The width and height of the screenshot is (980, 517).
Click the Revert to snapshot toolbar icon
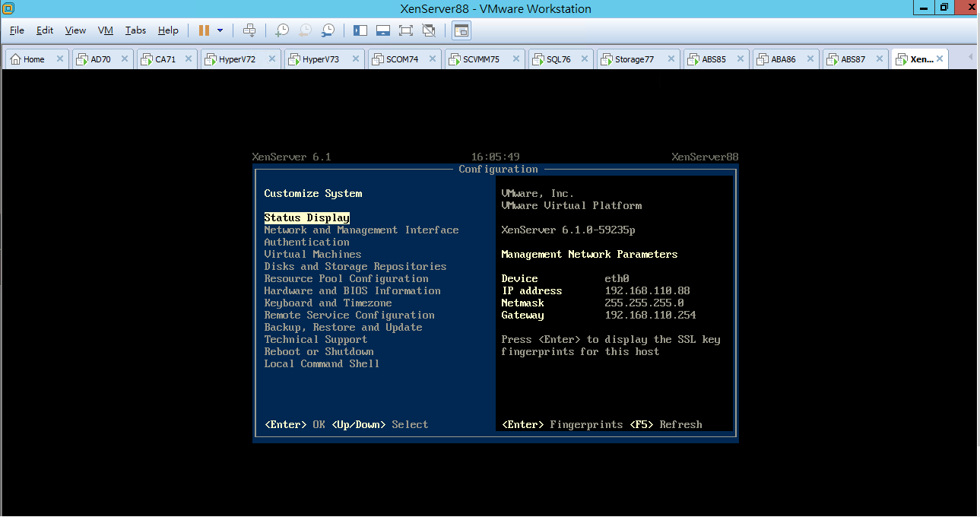(x=305, y=30)
